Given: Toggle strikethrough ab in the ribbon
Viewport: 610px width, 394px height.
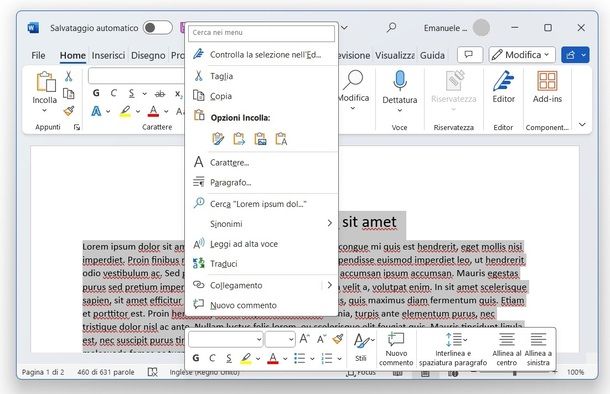Looking at the screenshot, I should click(x=160, y=94).
